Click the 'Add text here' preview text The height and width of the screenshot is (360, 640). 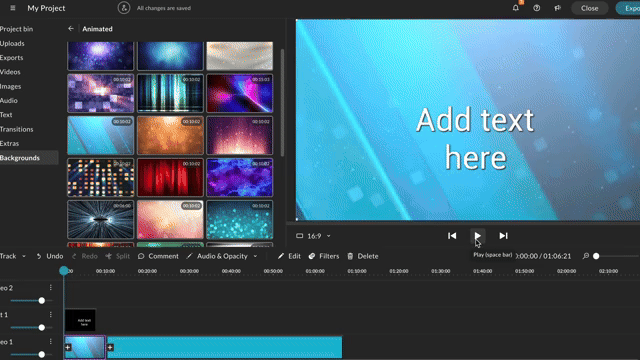(x=475, y=139)
